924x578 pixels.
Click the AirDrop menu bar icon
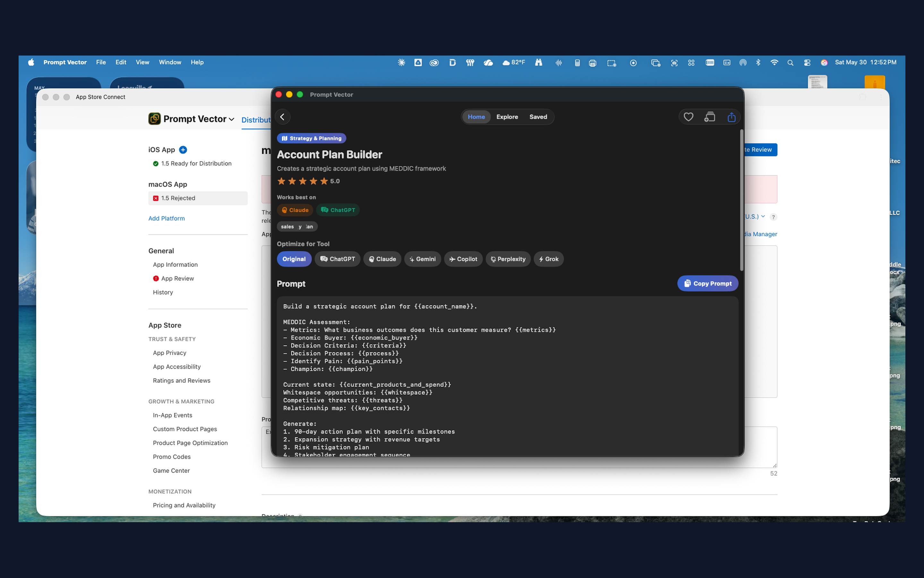tap(743, 63)
